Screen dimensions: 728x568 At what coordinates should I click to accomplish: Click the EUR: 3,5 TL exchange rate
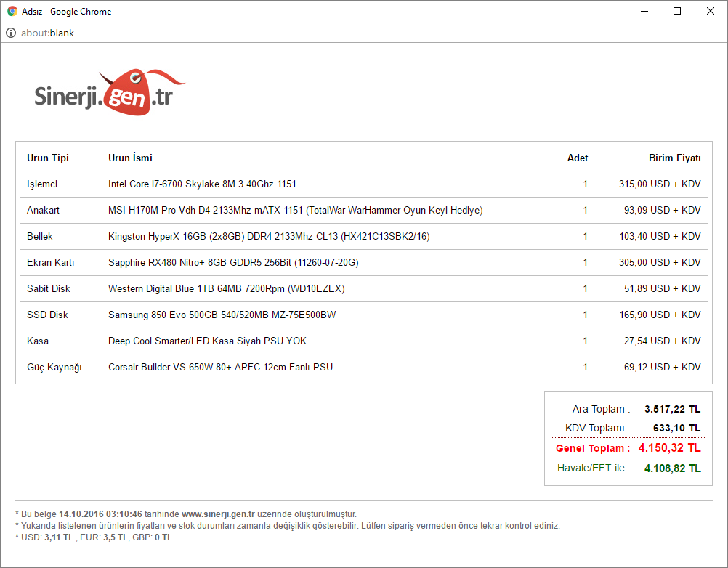tap(104, 537)
